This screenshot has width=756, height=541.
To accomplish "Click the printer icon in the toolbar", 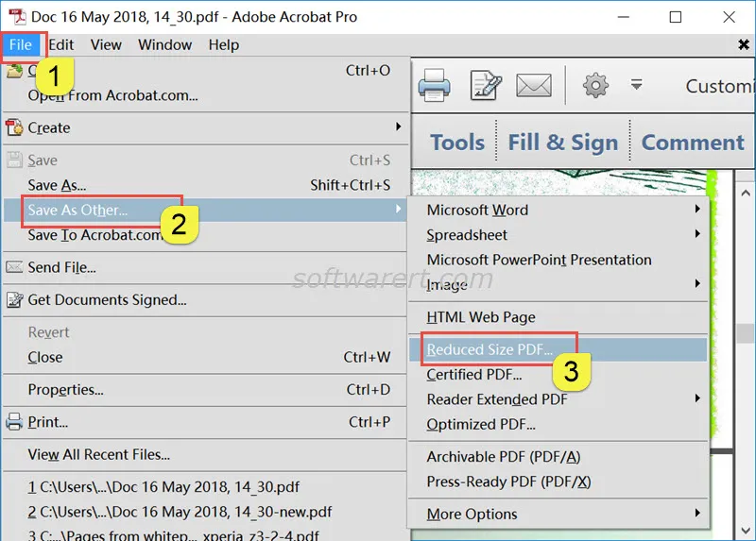I will pos(434,85).
